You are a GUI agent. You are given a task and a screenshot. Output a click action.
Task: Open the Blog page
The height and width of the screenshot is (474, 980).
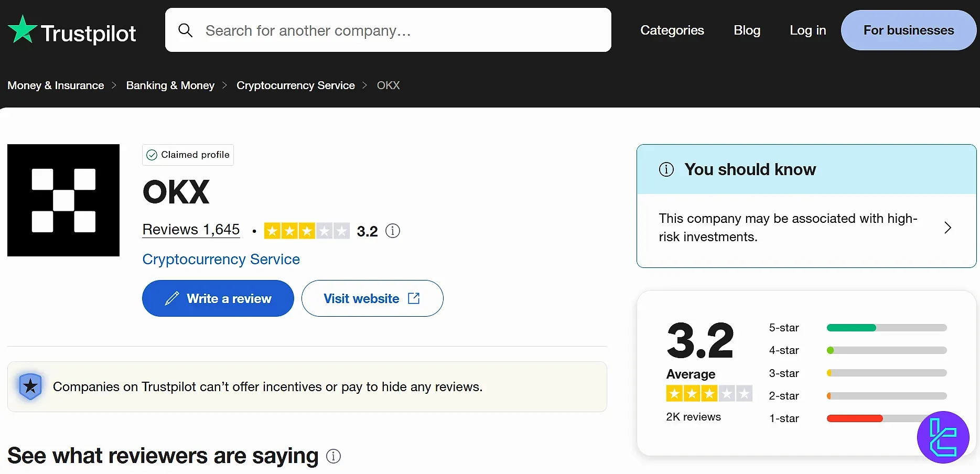tap(747, 30)
